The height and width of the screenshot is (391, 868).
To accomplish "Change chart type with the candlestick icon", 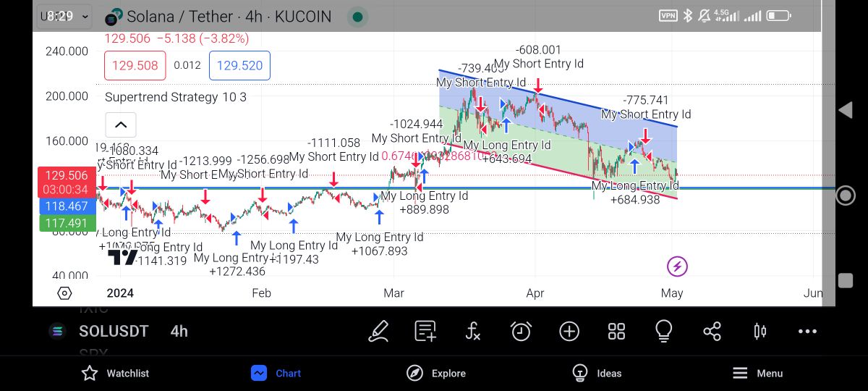I will coord(759,331).
